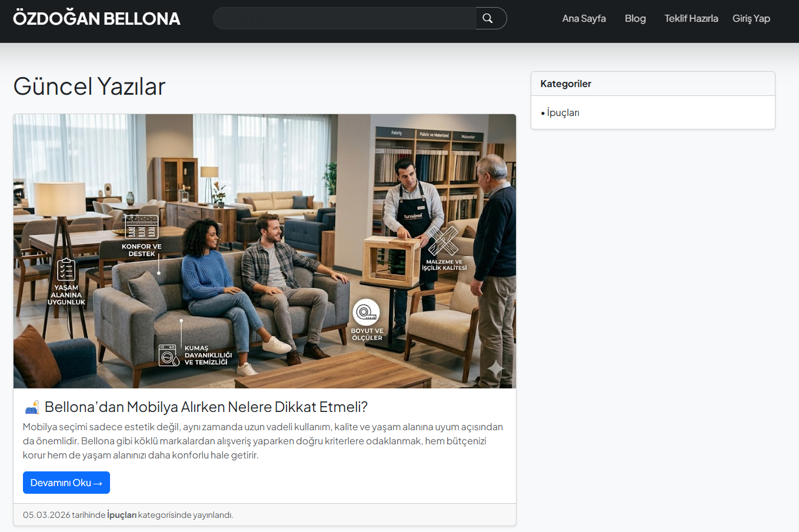This screenshot has height=532, width=799.
Task: Click the Yaşam Alanına Uygunluk clipboard icon
Action: [66, 270]
